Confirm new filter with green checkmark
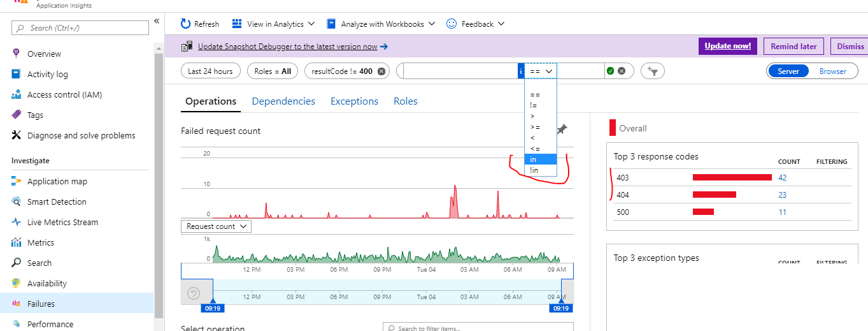 pyautogui.click(x=610, y=71)
